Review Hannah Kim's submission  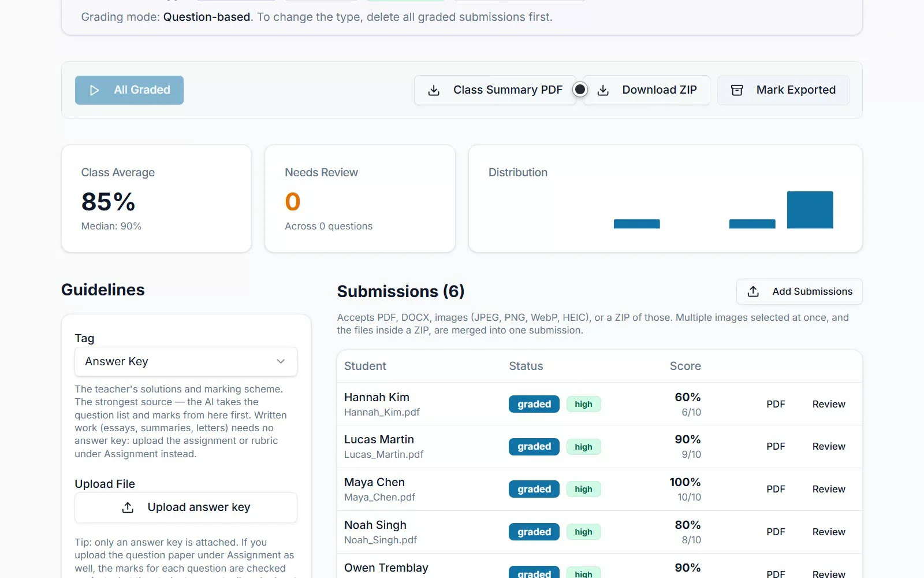pyautogui.click(x=829, y=404)
